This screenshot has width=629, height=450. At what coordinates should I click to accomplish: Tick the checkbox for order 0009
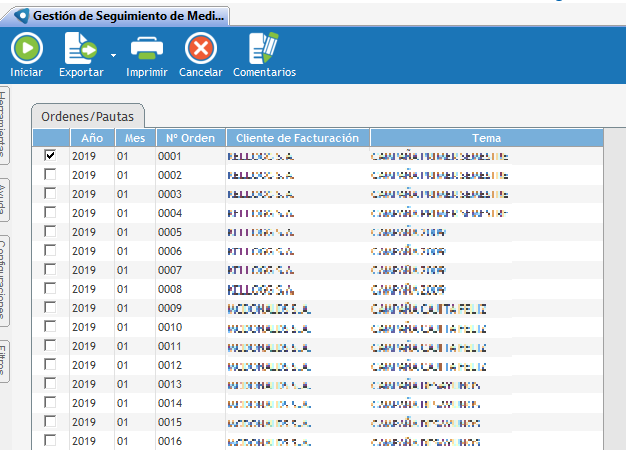coord(50,308)
